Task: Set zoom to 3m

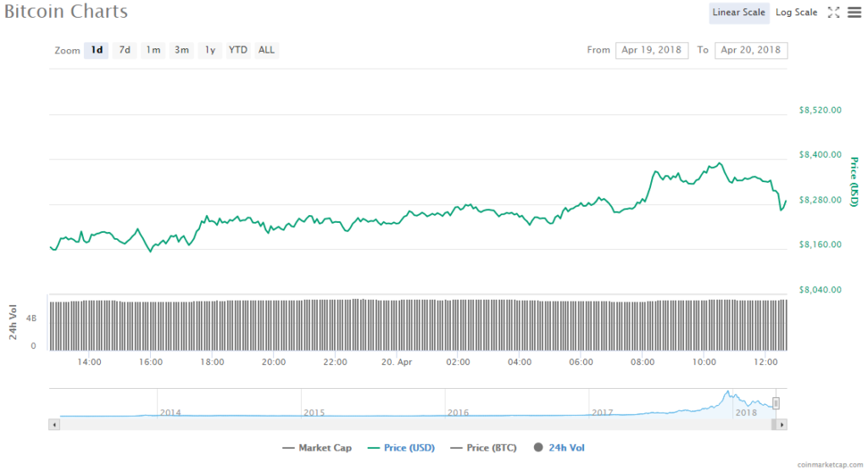Action: coord(181,50)
